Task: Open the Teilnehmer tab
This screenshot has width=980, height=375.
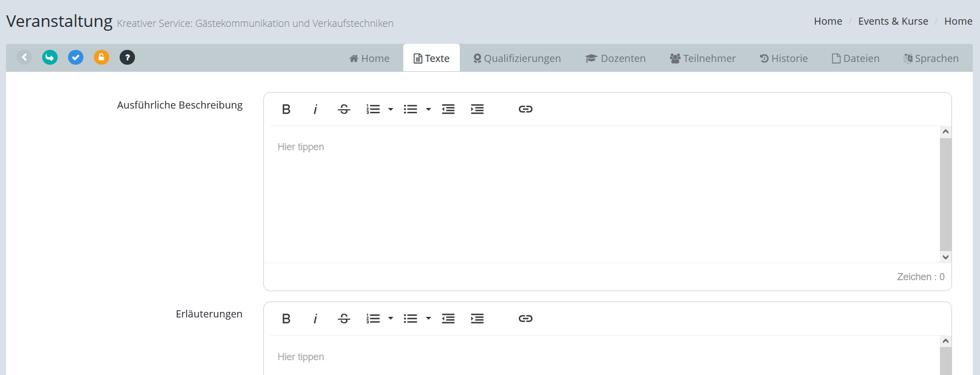Action: [x=702, y=58]
